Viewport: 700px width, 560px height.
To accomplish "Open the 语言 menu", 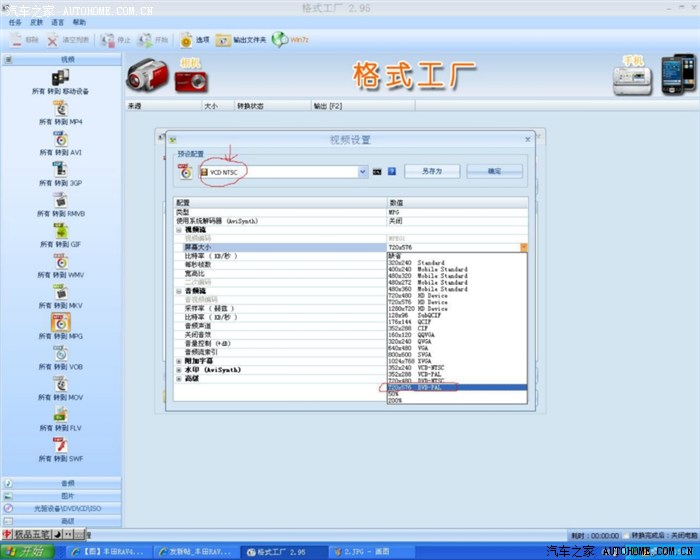I will tap(58, 22).
